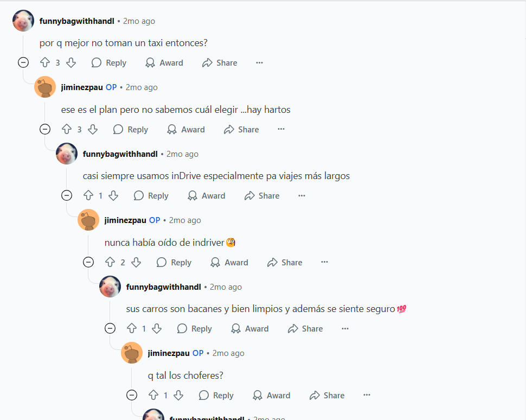The width and height of the screenshot is (526, 420).
Task: Upvote the taxi question comment
Action: pyautogui.click(x=45, y=63)
